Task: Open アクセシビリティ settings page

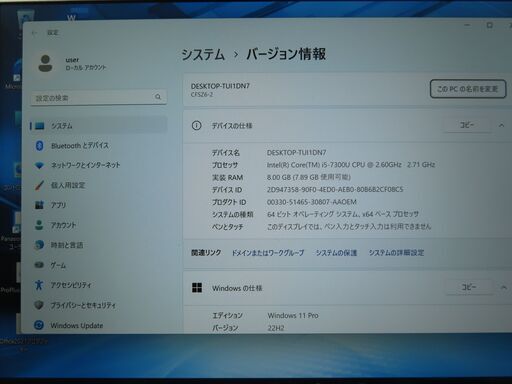Action: click(x=98, y=285)
